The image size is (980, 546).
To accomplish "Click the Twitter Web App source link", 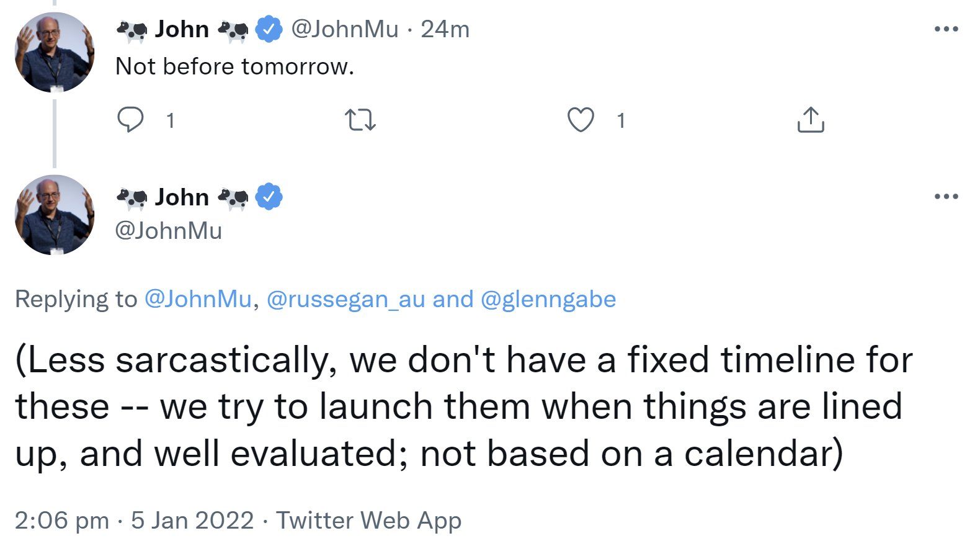I will pos(368,520).
